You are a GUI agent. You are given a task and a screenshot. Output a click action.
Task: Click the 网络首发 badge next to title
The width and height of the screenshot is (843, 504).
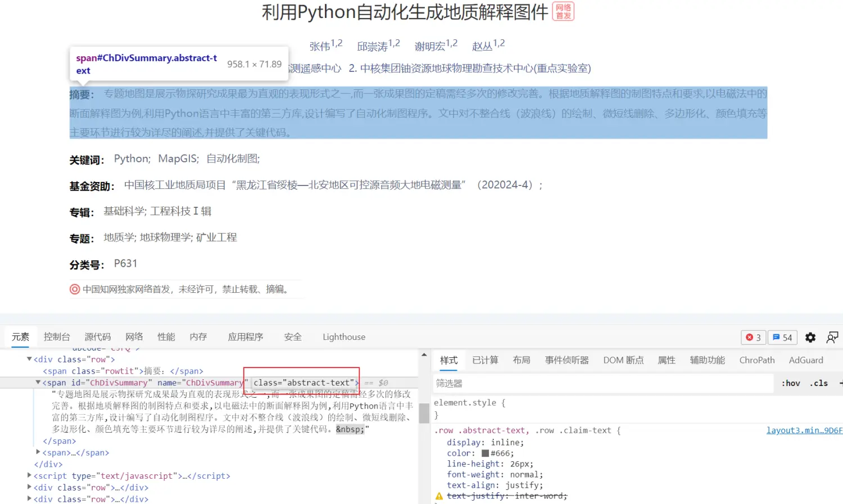564,11
